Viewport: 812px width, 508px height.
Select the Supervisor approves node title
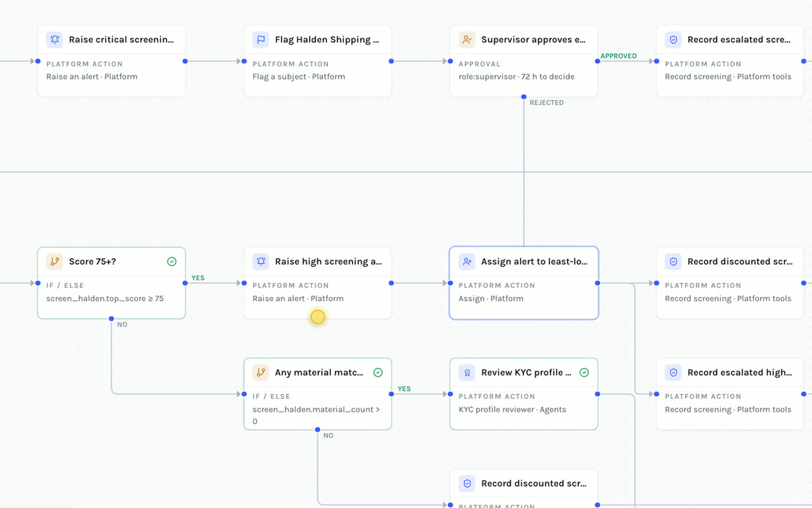pos(533,40)
